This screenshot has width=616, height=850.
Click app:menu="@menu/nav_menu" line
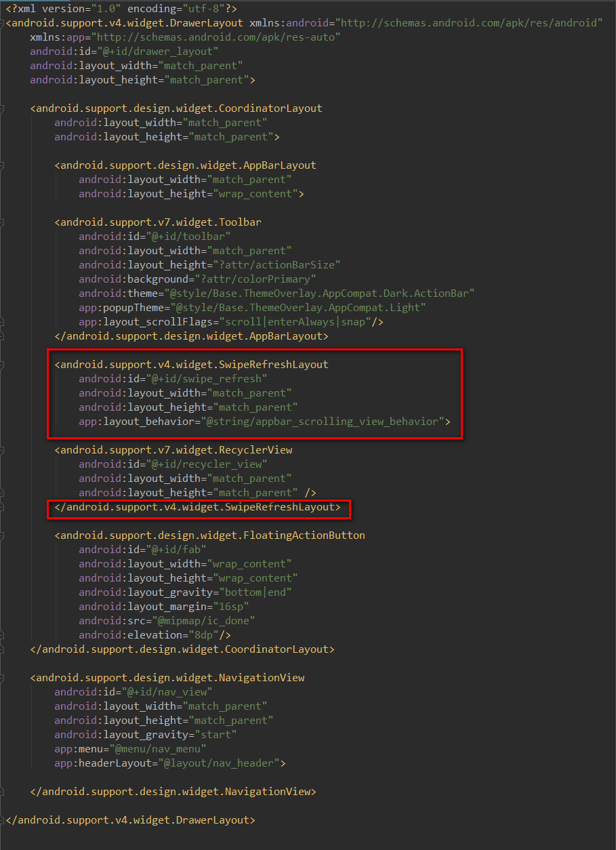pos(131,749)
